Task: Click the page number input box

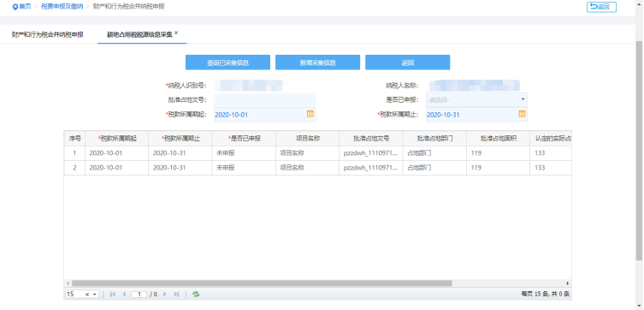Action: tap(139, 295)
